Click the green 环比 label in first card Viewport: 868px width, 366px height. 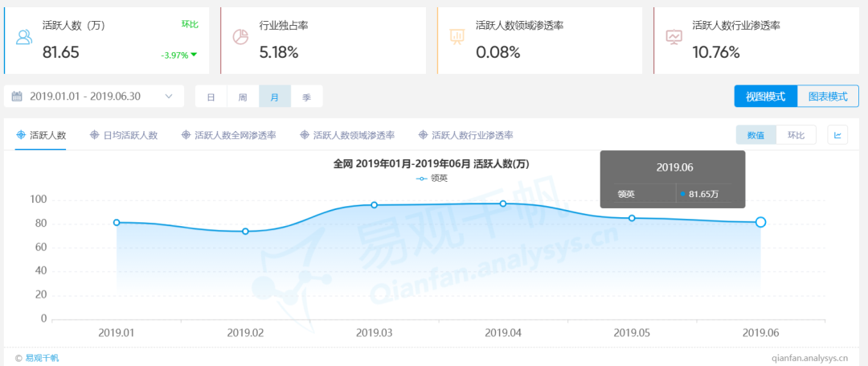click(190, 24)
